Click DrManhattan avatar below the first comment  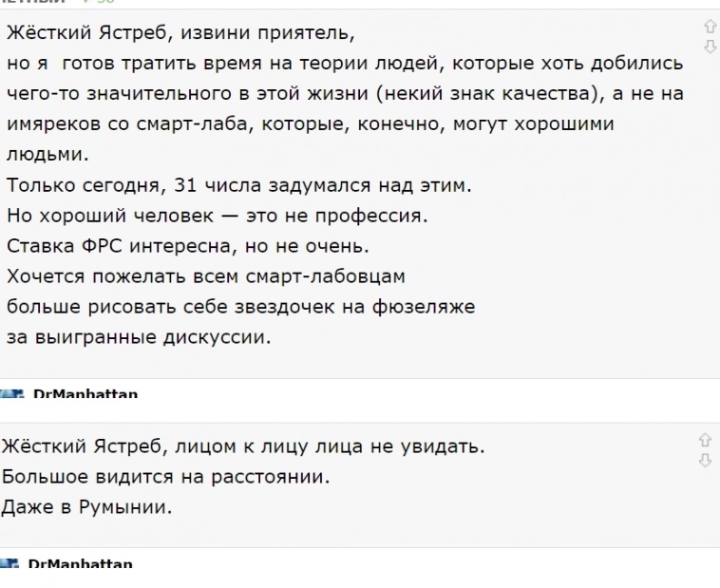(x=14, y=392)
